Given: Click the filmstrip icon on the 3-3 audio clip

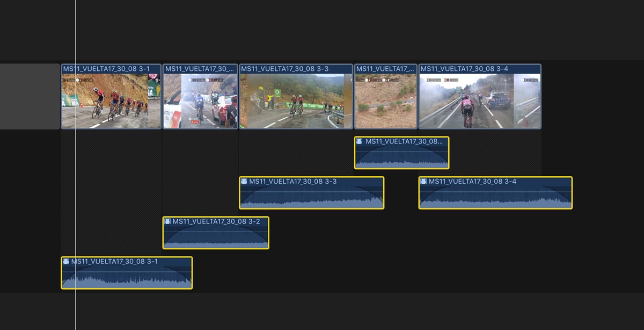Looking at the screenshot, I should (x=244, y=182).
